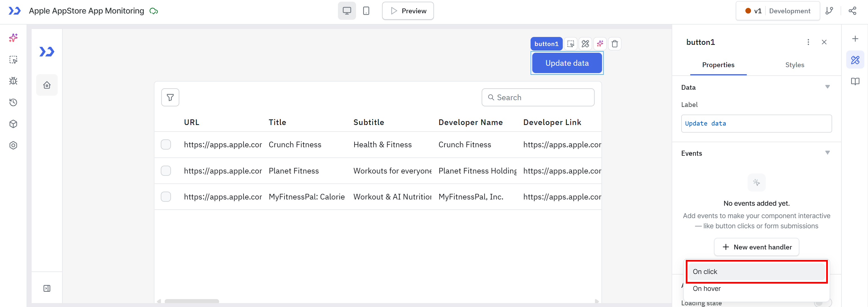Open the book documentation icon

[x=855, y=82]
